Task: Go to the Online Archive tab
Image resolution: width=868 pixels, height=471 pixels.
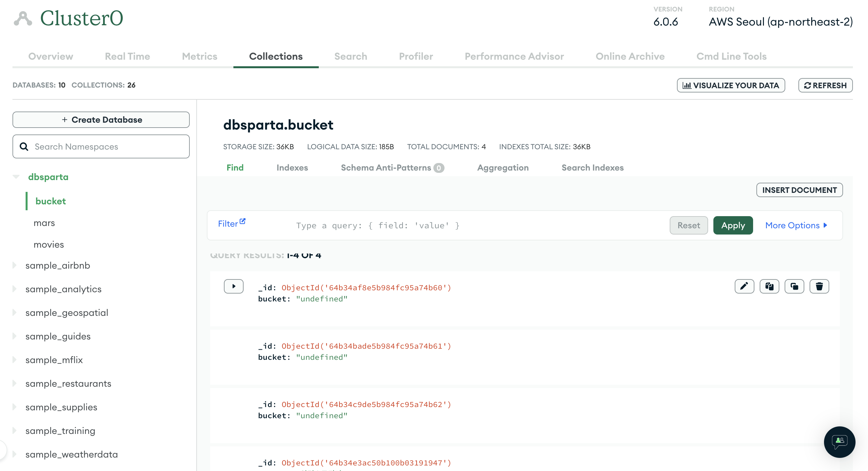Action: click(x=630, y=56)
